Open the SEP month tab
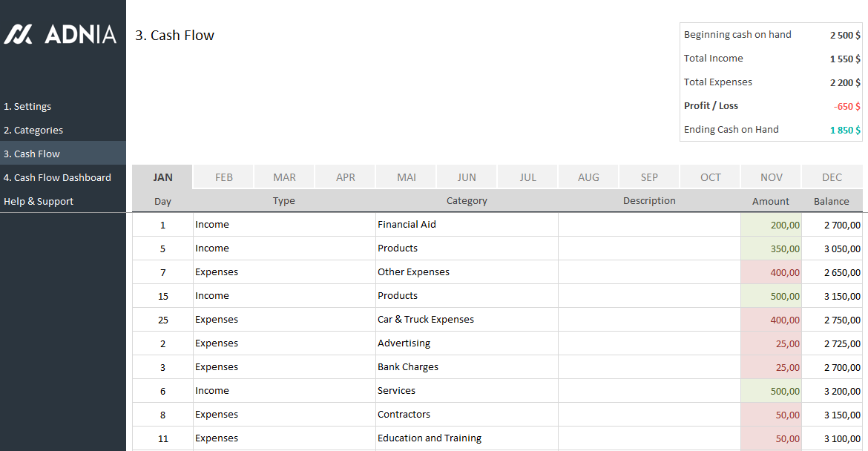The height and width of the screenshot is (451, 868). pos(649,177)
